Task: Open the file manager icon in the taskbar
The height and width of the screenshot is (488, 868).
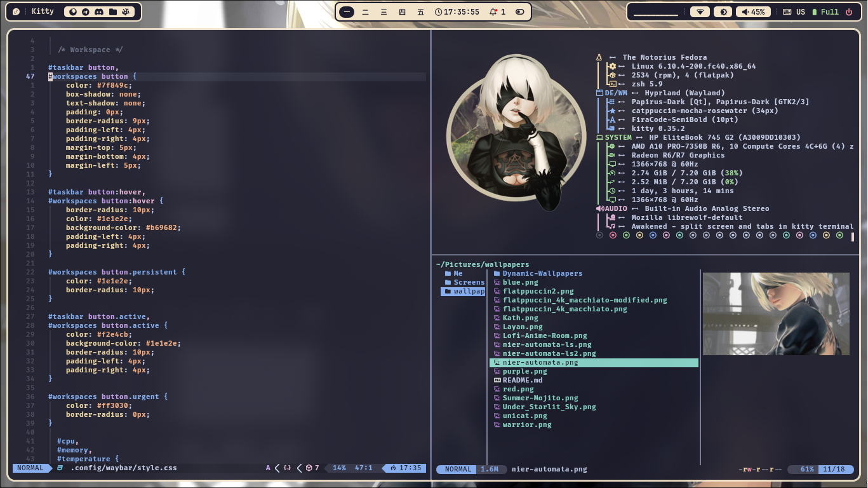Action: pos(113,11)
